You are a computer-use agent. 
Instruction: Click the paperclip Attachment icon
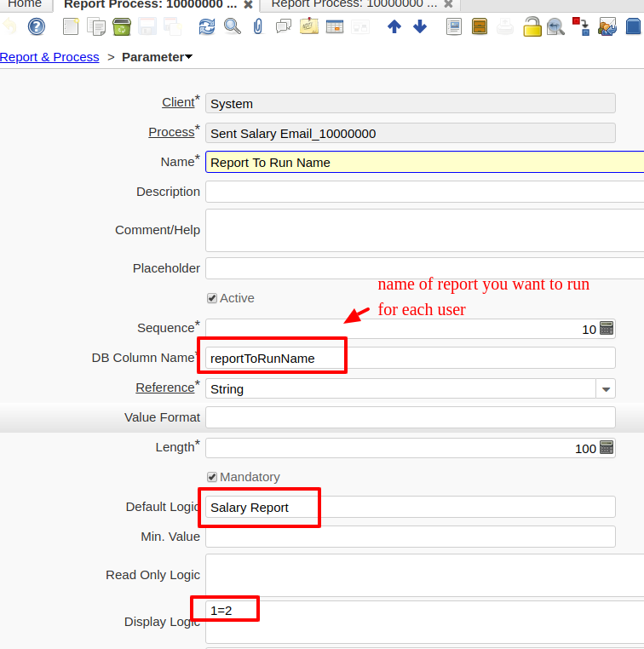[257, 26]
